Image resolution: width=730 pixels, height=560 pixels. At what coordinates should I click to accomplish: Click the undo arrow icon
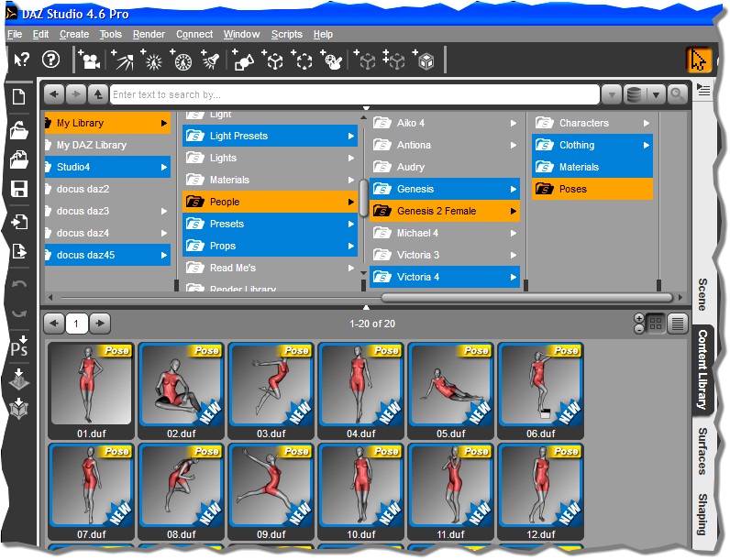pyautogui.click(x=19, y=284)
